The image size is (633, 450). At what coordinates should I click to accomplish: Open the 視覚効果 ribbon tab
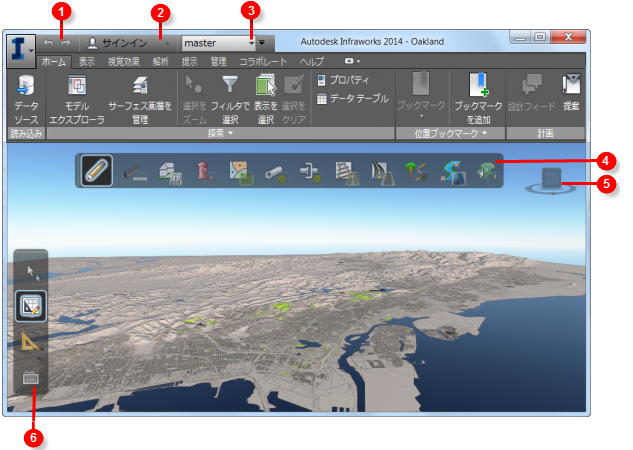pyautogui.click(x=124, y=62)
